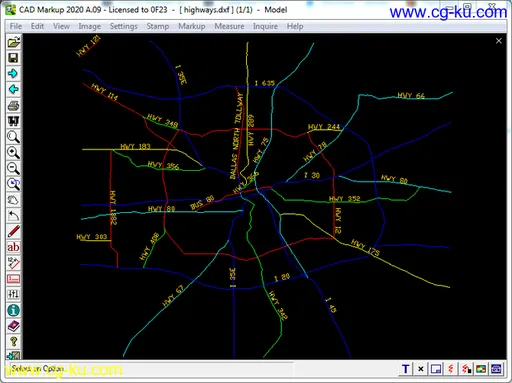Activate the pan hand tool
This screenshot has height=383, width=512.
[13, 200]
